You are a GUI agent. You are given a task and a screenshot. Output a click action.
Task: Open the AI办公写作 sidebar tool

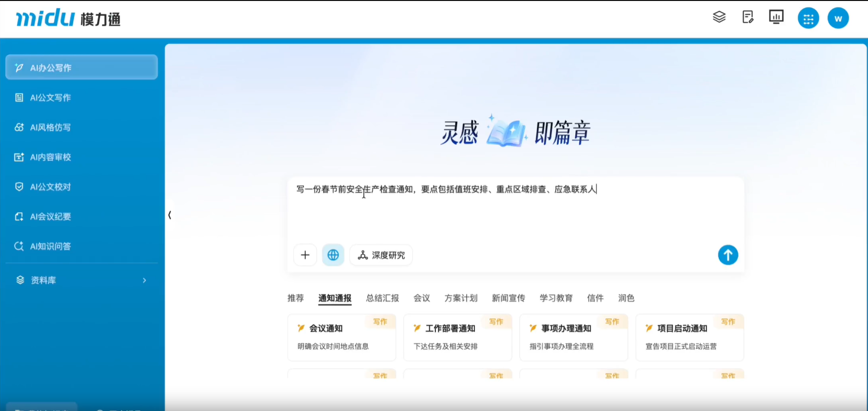(x=51, y=67)
